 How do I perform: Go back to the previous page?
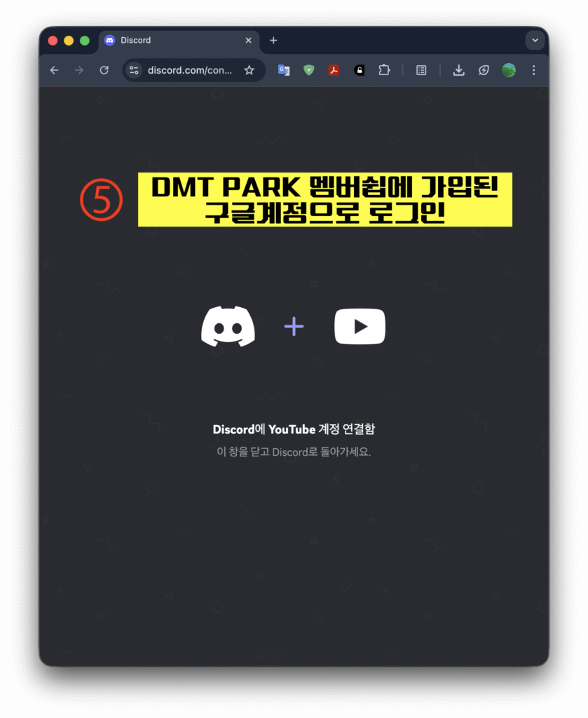click(x=54, y=70)
